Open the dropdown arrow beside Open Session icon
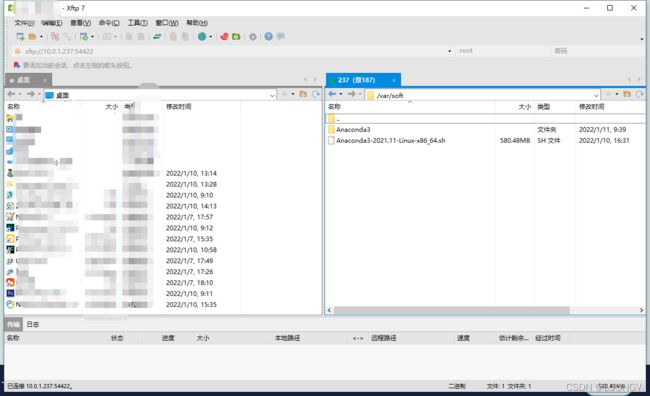This screenshot has width=650, height=396. 41,37
